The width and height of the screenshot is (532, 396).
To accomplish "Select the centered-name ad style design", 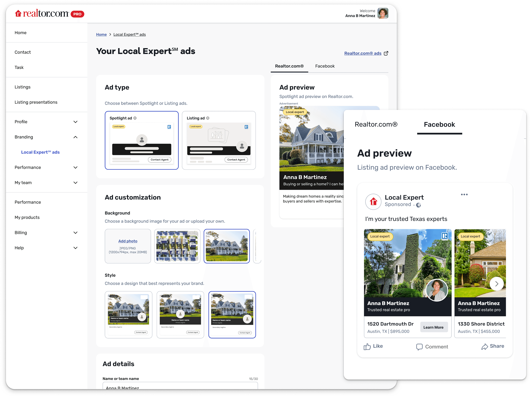I will [x=180, y=315].
